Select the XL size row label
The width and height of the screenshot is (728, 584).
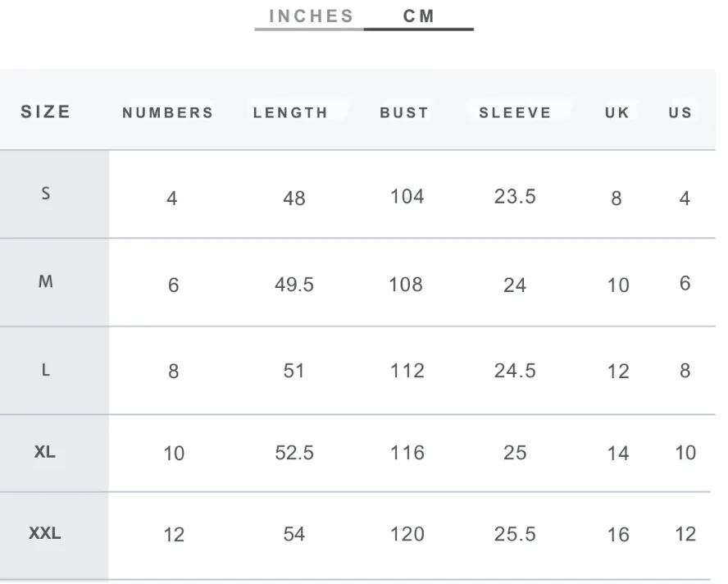tap(45, 452)
